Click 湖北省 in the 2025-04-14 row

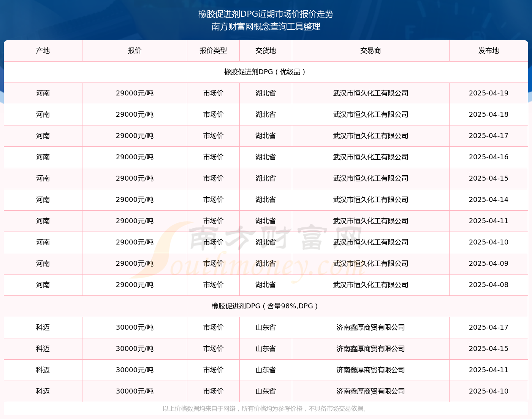(266, 200)
